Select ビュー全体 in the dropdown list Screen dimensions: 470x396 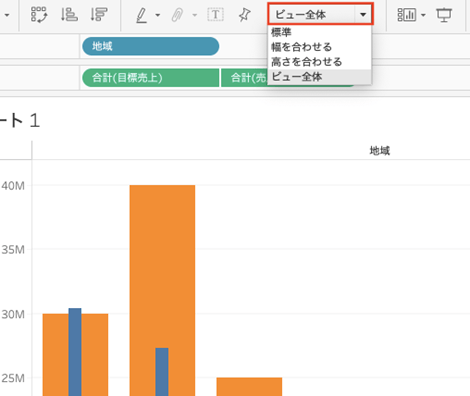(x=319, y=77)
